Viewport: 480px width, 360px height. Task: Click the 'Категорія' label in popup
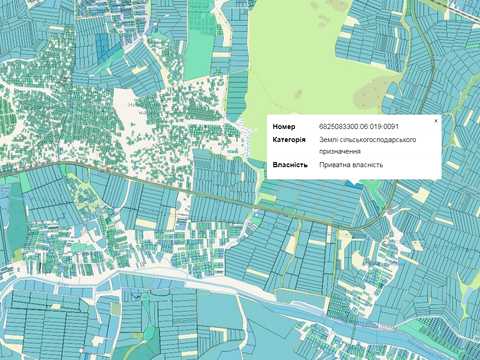(x=289, y=140)
